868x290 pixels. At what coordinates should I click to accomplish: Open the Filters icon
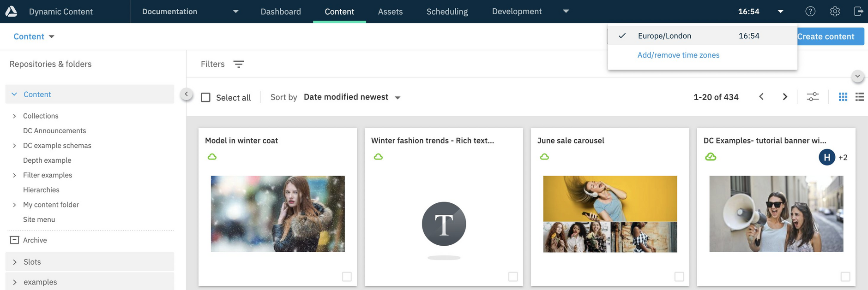pyautogui.click(x=238, y=64)
